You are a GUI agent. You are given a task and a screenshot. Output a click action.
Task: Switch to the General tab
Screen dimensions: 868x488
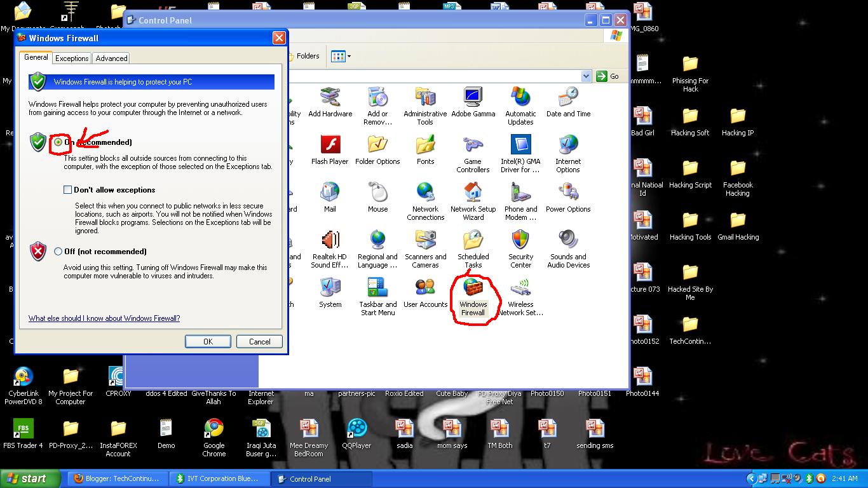pyautogui.click(x=36, y=57)
